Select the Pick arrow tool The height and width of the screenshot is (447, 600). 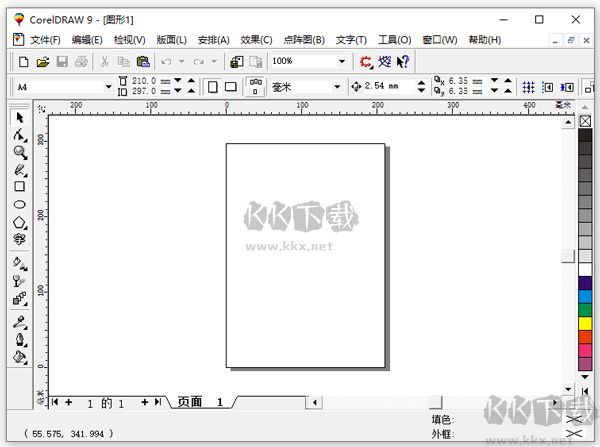20,117
